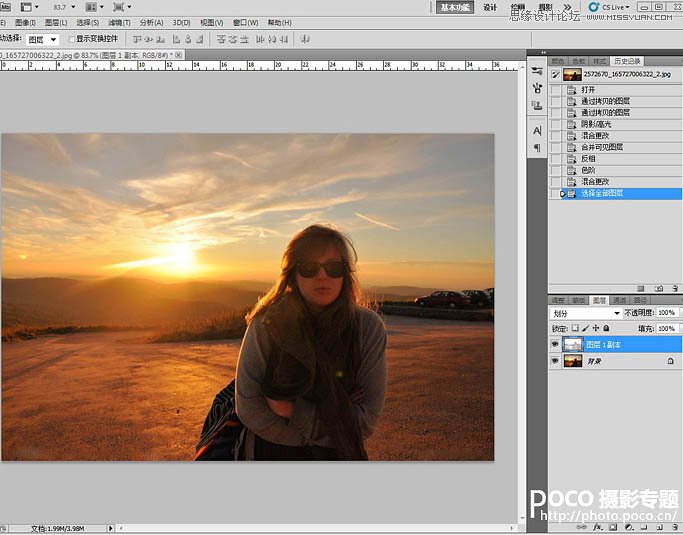Toggle visibility of the 背景 layer
This screenshot has height=535, width=683.
point(555,361)
